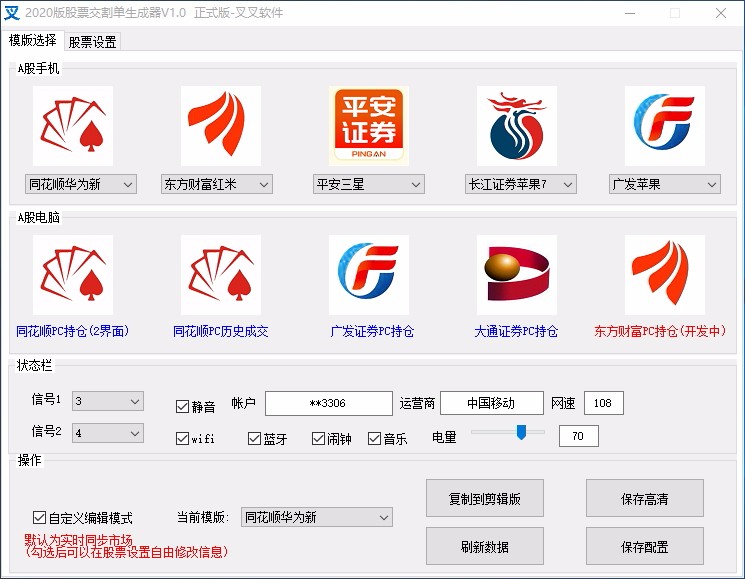Click the icon above 广发证券PC持仓
This screenshot has width=745, height=579.
(369, 275)
